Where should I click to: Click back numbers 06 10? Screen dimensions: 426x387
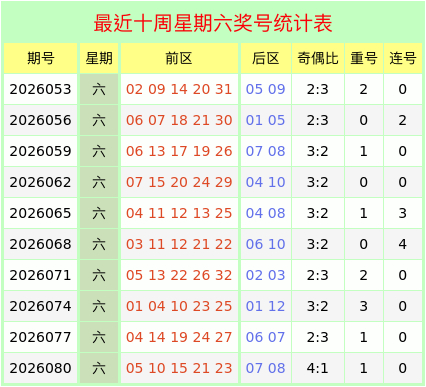pyautogui.click(x=266, y=244)
